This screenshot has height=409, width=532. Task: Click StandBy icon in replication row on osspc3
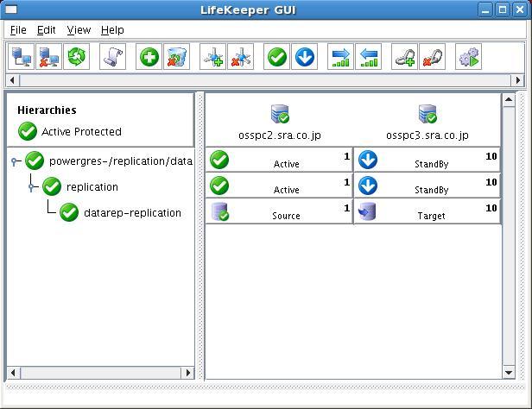point(368,186)
